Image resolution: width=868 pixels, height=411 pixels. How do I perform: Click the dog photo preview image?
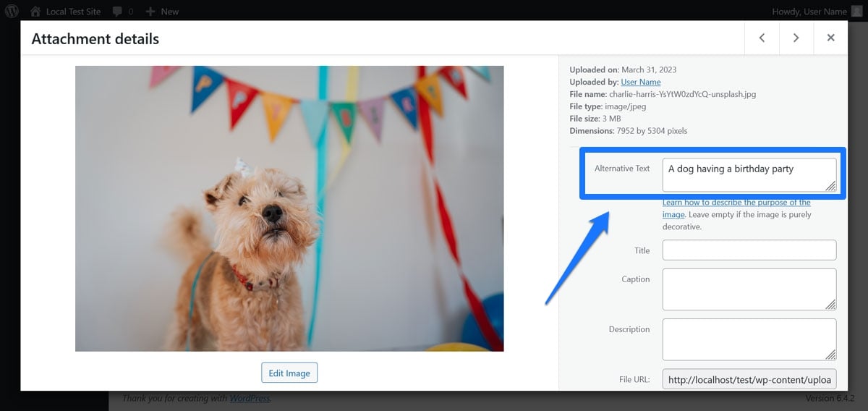click(289, 208)
